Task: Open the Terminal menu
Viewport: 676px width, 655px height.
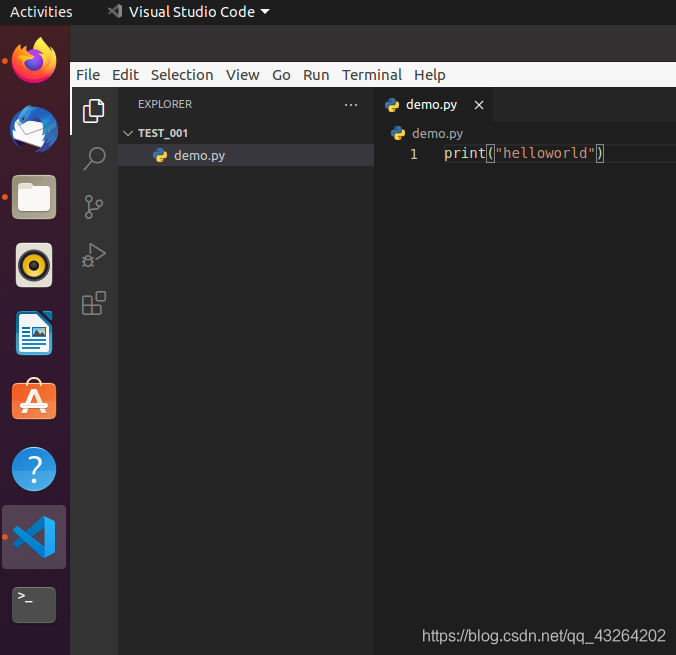Action: click(372, 75)
